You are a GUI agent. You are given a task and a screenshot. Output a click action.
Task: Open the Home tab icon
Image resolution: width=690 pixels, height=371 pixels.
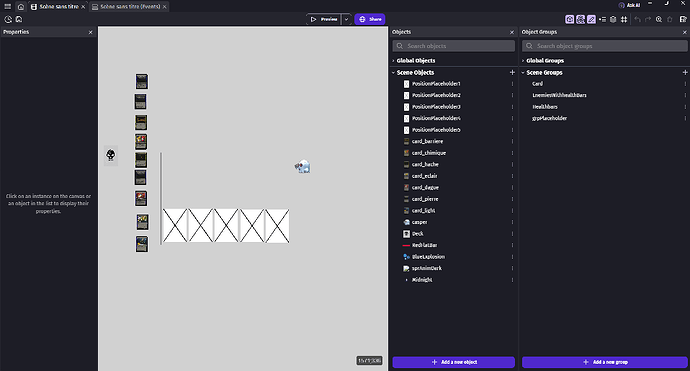[x=21, y=7]
